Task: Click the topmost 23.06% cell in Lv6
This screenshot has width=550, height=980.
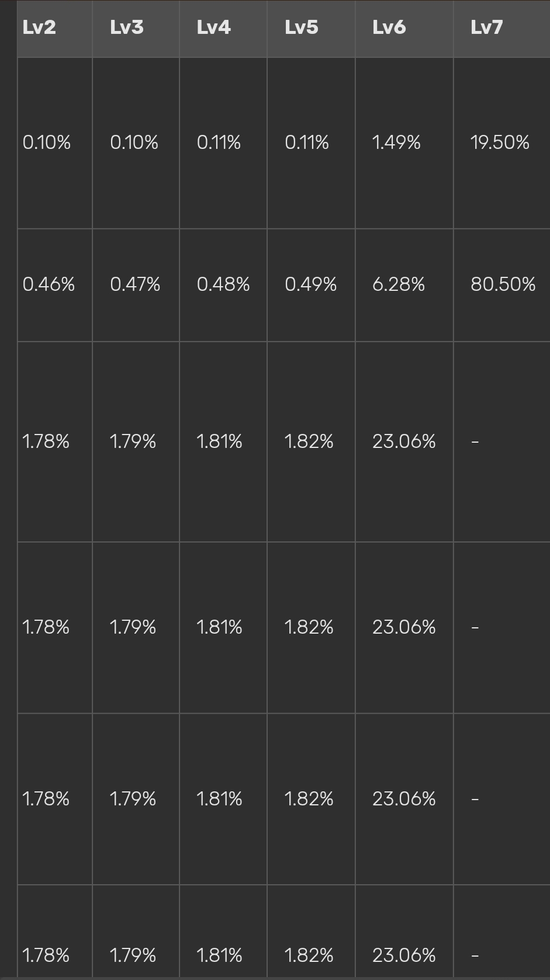Action: (x=404, y=442)
